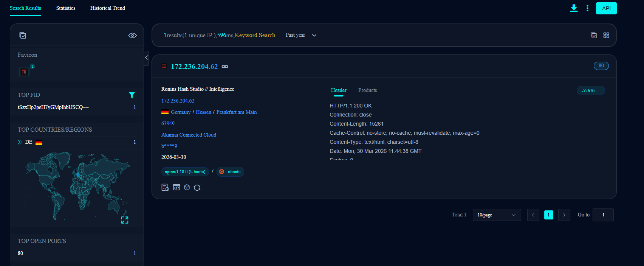The image size is (644, 266).
Task: Open the Past year time range dropdown
Action: click(301, 35)
